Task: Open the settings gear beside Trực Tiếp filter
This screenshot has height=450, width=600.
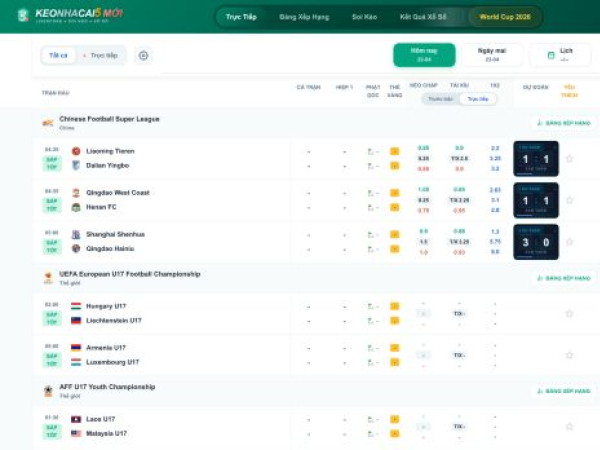Action: [143, 56]
